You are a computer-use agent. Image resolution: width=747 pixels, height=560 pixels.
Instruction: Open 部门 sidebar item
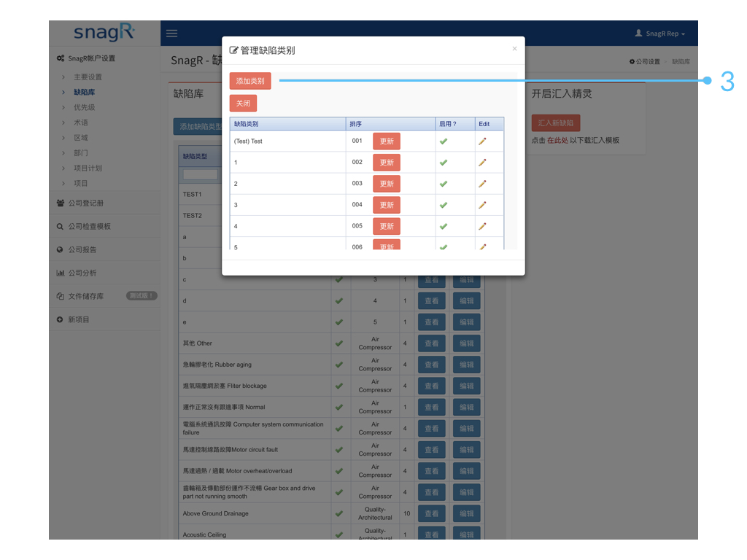[x=80, y=153]
